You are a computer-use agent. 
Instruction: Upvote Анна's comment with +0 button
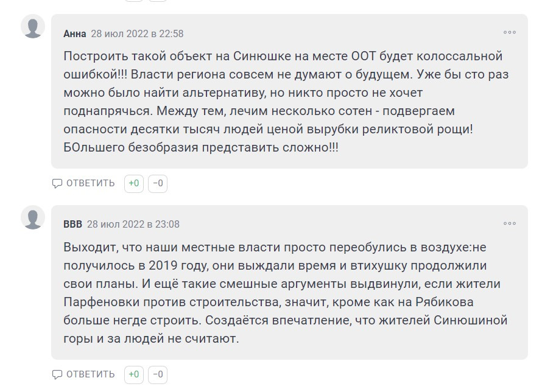[x=134, y=183]
